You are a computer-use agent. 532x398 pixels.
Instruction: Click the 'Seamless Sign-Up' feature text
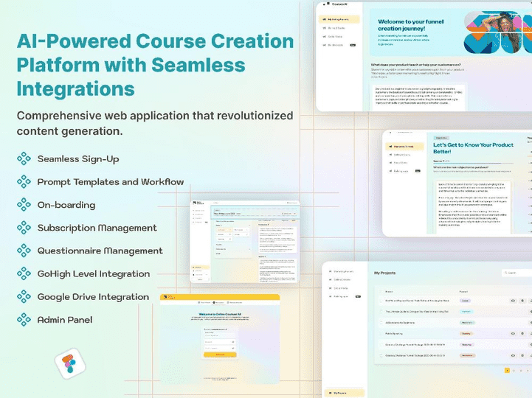coord(78,159)
